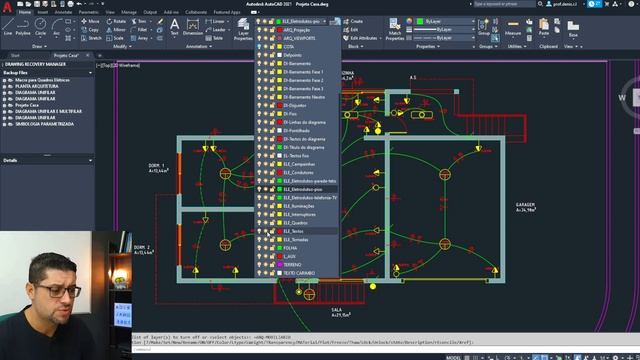Click the Rotate tool
This screenshot has height=360, width=640.
point(116,21)
